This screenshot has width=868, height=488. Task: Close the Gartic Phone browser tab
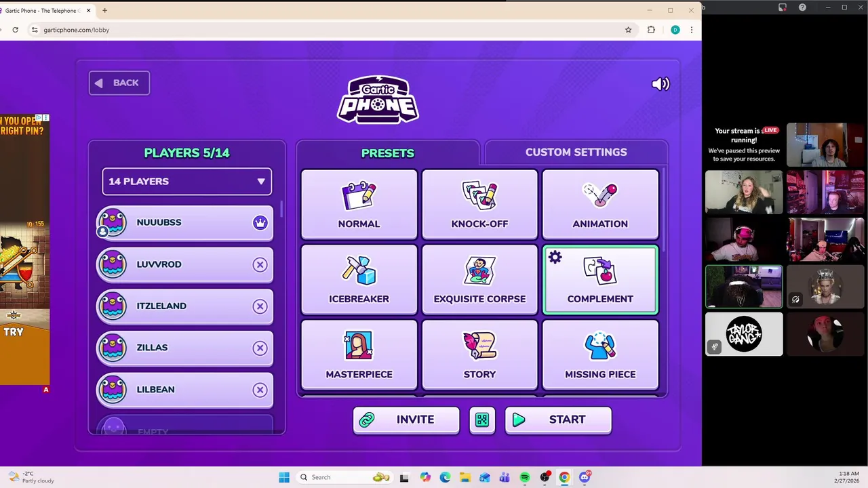click(88, 10)
